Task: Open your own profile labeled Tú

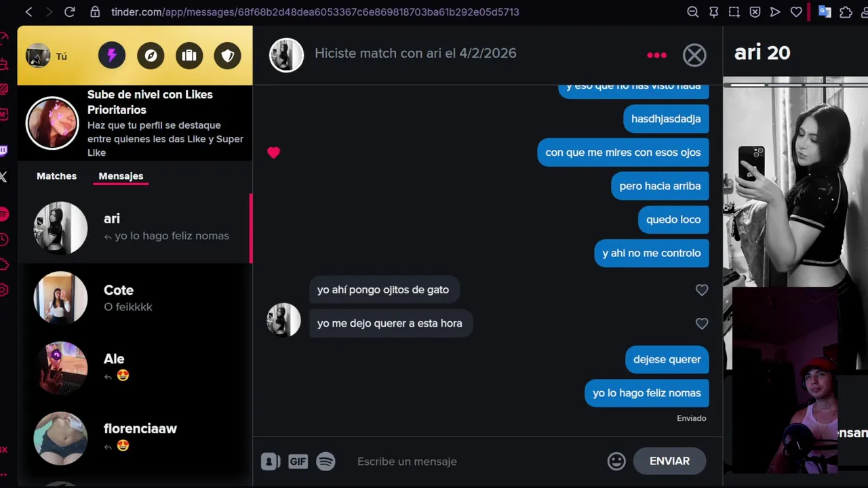Action: tap(46, 56)
